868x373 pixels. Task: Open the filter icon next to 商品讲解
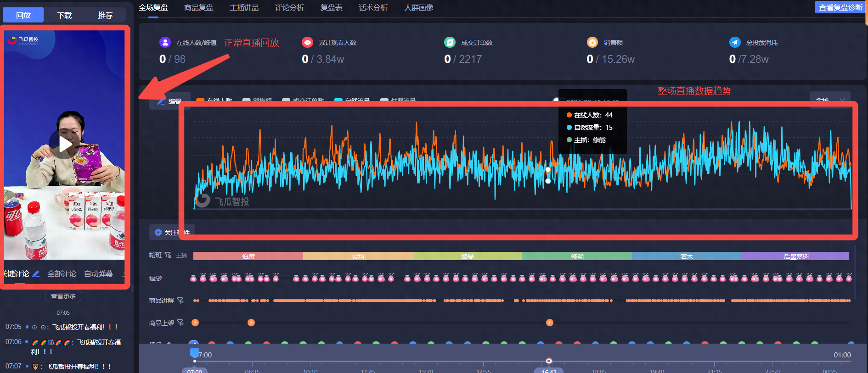[180, 301]
